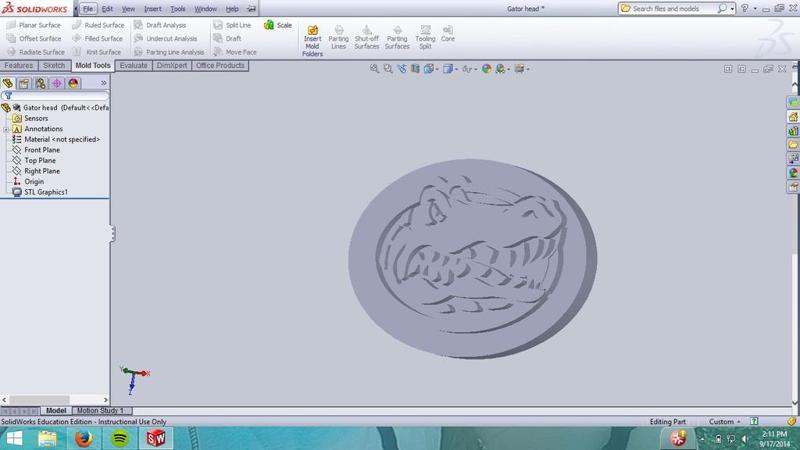Click the Knit Surface tool
Viewport: 800px width, 450px height.
coord(96,52)
